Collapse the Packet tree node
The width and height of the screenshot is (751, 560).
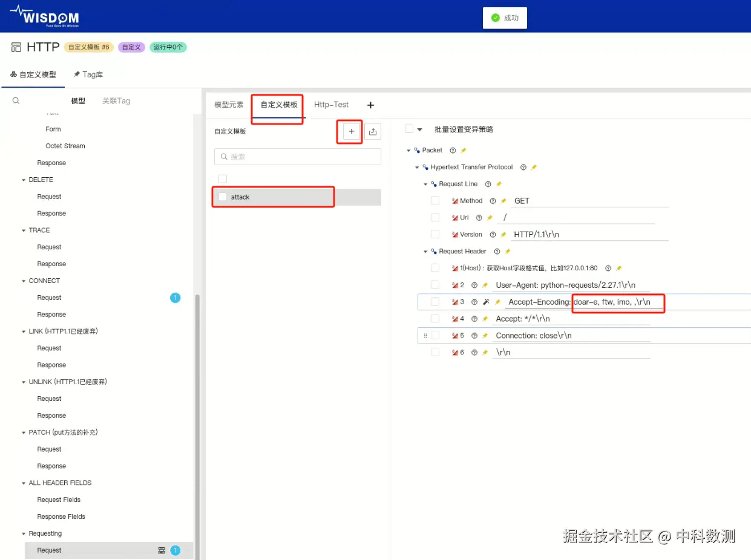point(408,150)
